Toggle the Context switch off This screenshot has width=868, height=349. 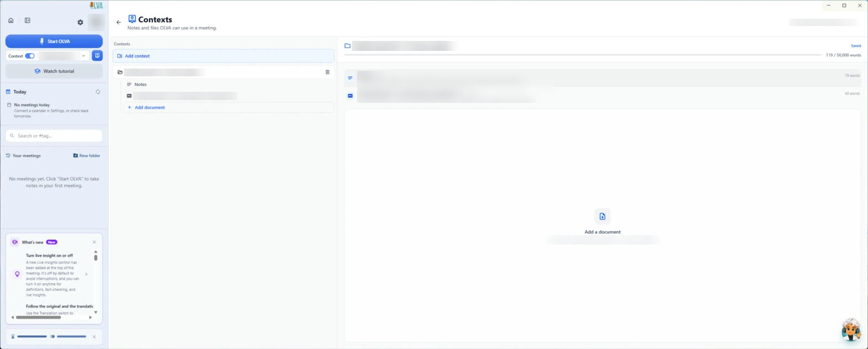[x=30, y=56]
